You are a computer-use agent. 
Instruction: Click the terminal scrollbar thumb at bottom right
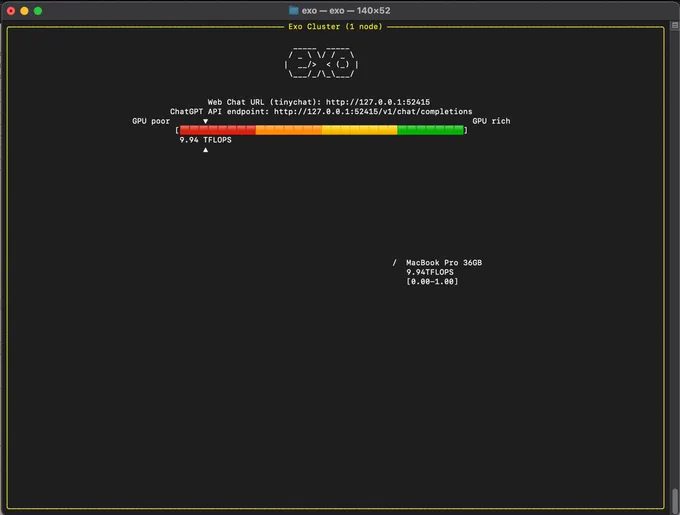click(x=675, y=499)
